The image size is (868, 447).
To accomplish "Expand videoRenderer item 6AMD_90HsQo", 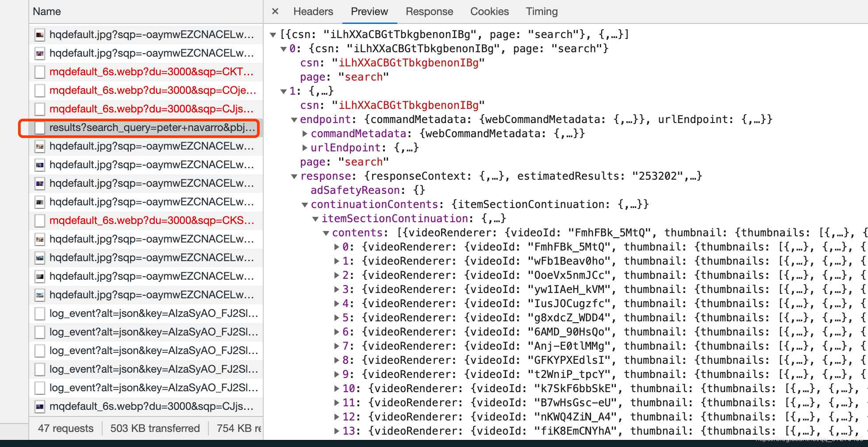I will (x=337, y=332).
